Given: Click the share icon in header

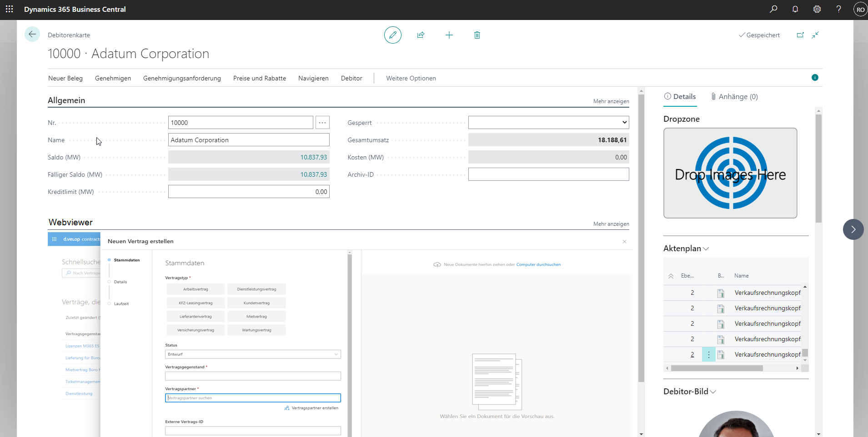Looking at the screenshot, I should [421, 35].
